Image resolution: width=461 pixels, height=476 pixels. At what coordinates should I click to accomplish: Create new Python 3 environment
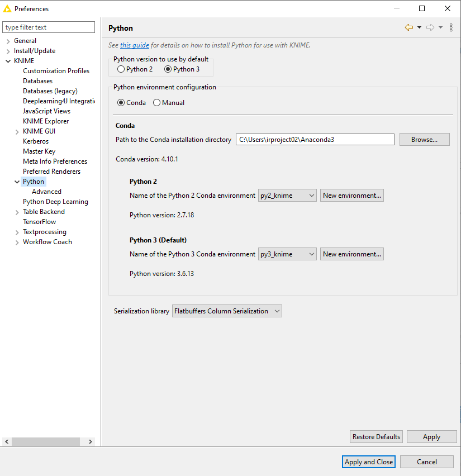351,254
